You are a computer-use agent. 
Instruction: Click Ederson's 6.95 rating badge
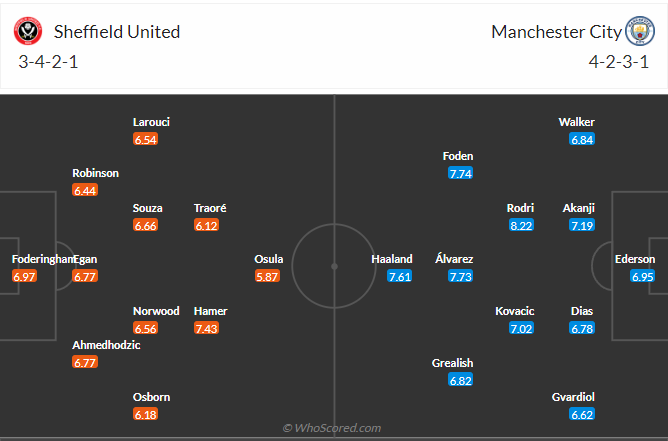click(642, 276)
